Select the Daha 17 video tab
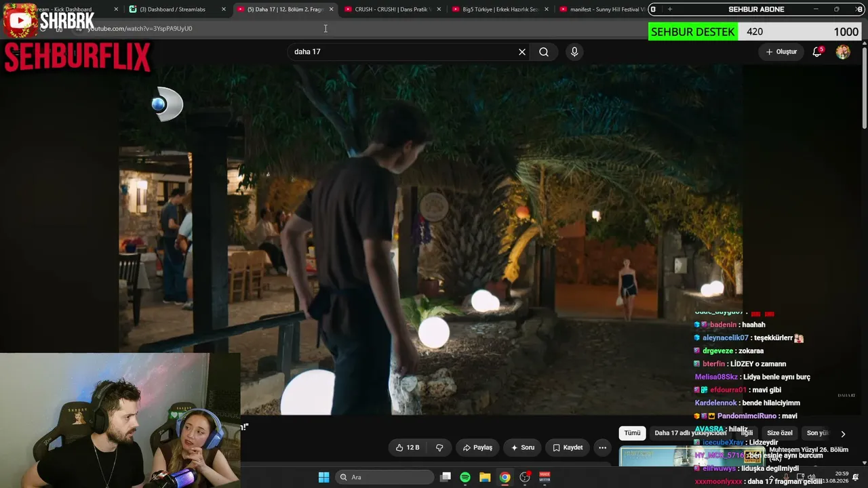Image resolution: width=868 pixels, height=488 pixels. click(x=285, y=9)
